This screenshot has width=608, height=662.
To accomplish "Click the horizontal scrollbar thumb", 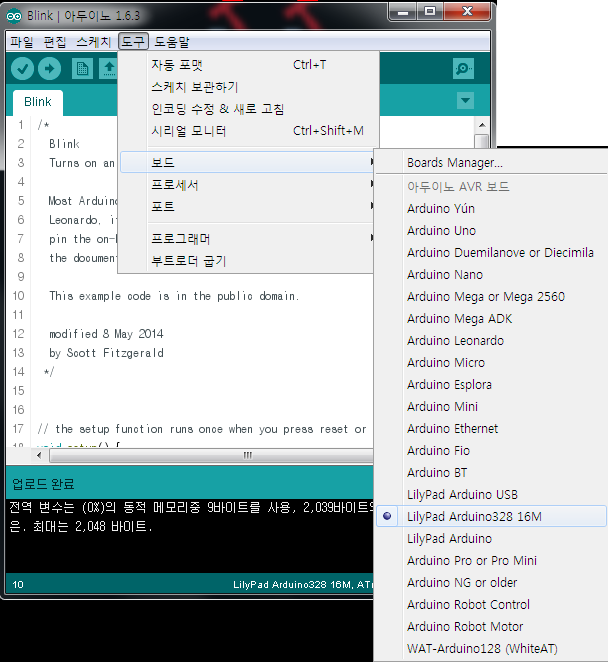I will coord(211,455).
